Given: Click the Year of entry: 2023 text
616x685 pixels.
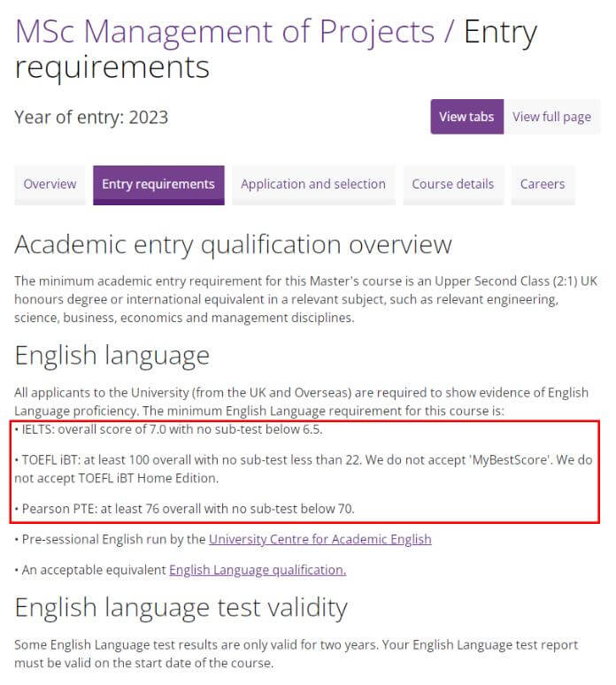Looking at the screenshot, I should [91, 118].
